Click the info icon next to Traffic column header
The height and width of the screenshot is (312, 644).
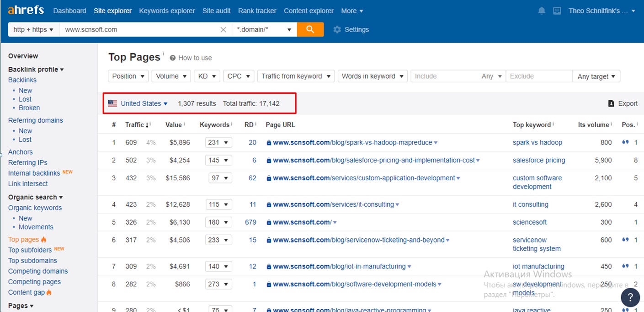pos(150,124)
